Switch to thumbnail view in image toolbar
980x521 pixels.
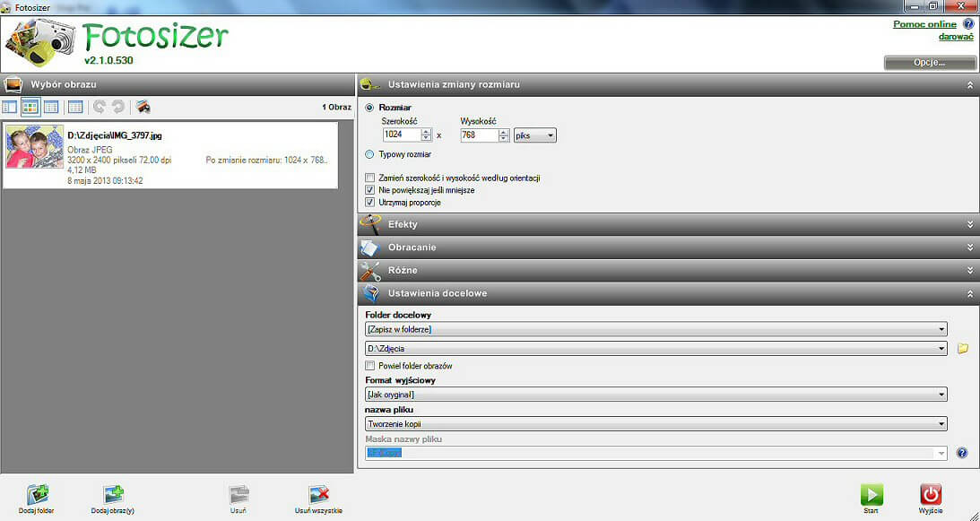pyautogui.click(x=31, y=108)
